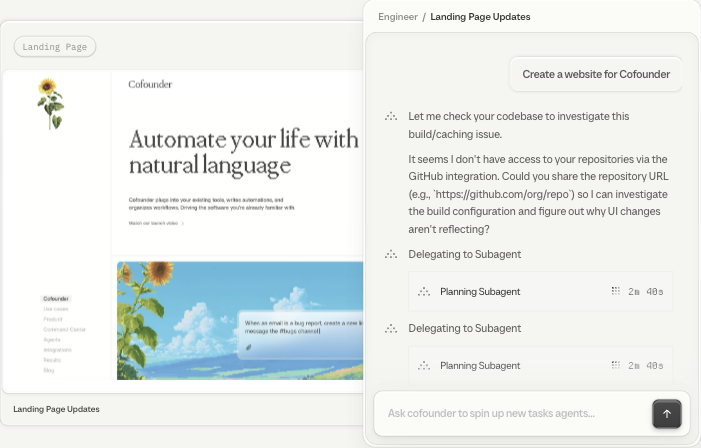The image size is (701, 448).
Task: Go to 'Use cases' in preview navigation
Action: tap(55, 309)
